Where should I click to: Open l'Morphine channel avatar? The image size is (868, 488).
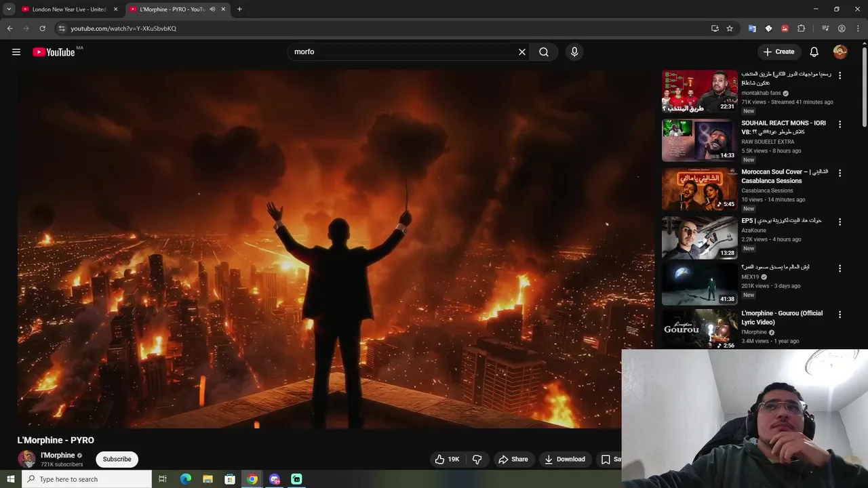pos(26,459)
